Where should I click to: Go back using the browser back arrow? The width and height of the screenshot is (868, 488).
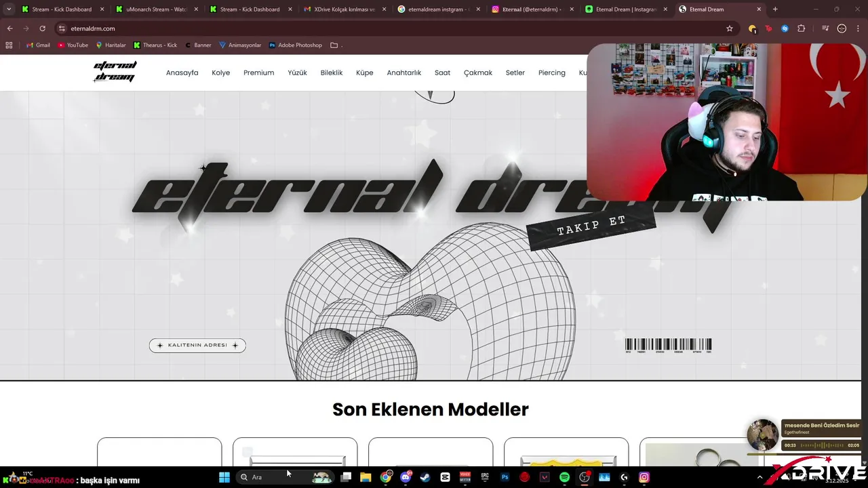point(9,28)
